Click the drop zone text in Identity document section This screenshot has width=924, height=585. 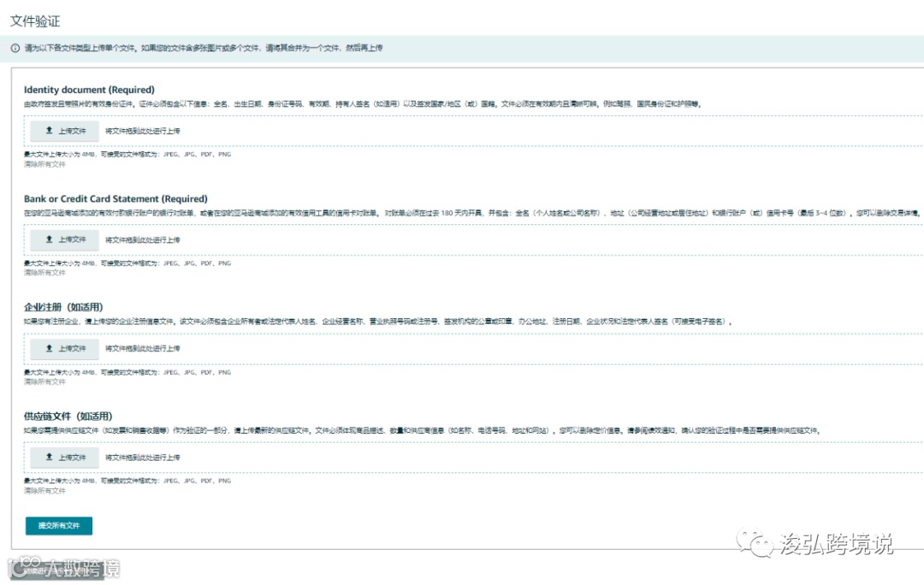[143, 132]
